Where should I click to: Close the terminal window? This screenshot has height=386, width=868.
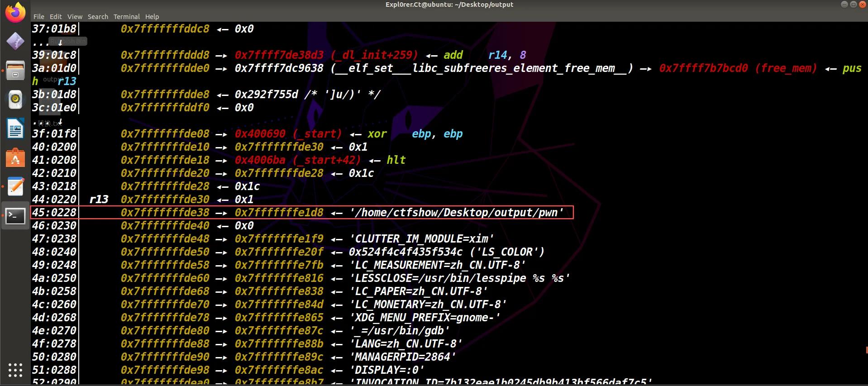click(x=862, y=5)
